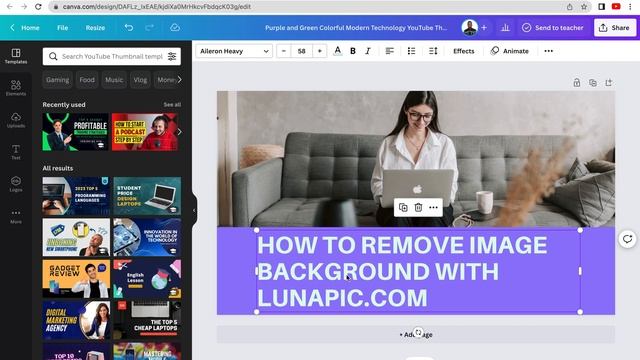Open the text color picker
The image size is (640, 360).
click(x=338, y=51)
